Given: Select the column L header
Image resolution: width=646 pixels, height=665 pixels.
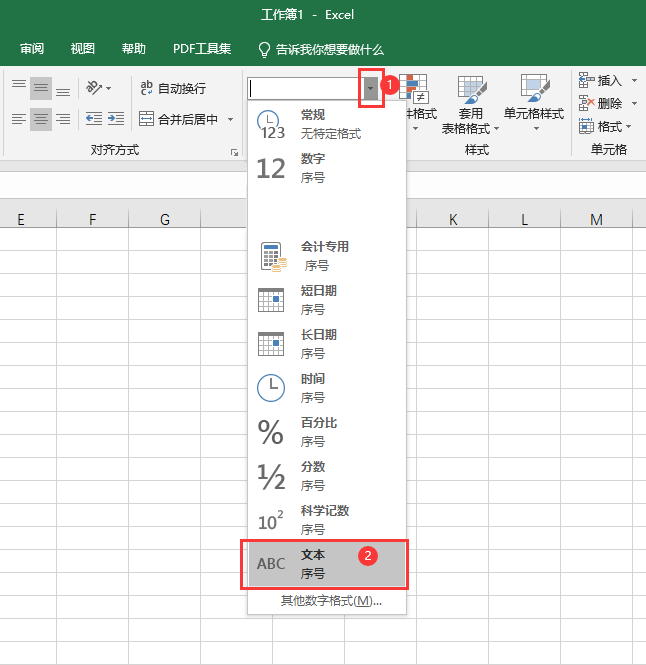Looking at the screenshot, I should (525, 219).
